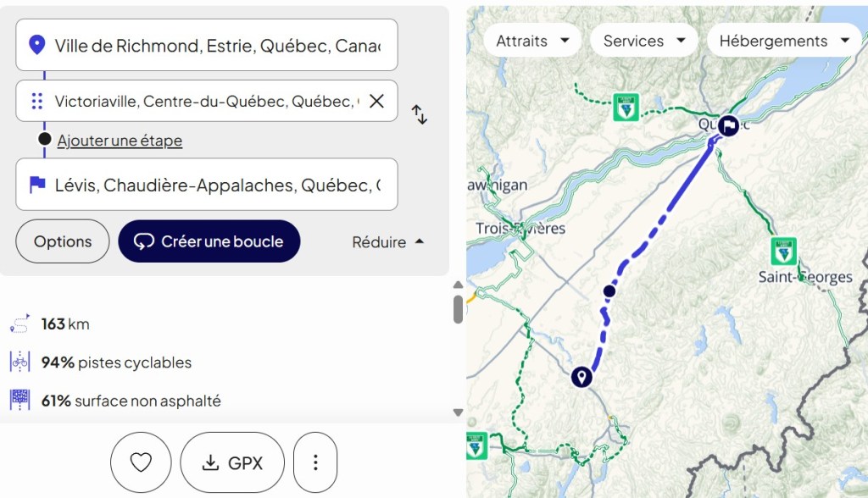Click the Route Verte sign near Saint-Georges

783,251
